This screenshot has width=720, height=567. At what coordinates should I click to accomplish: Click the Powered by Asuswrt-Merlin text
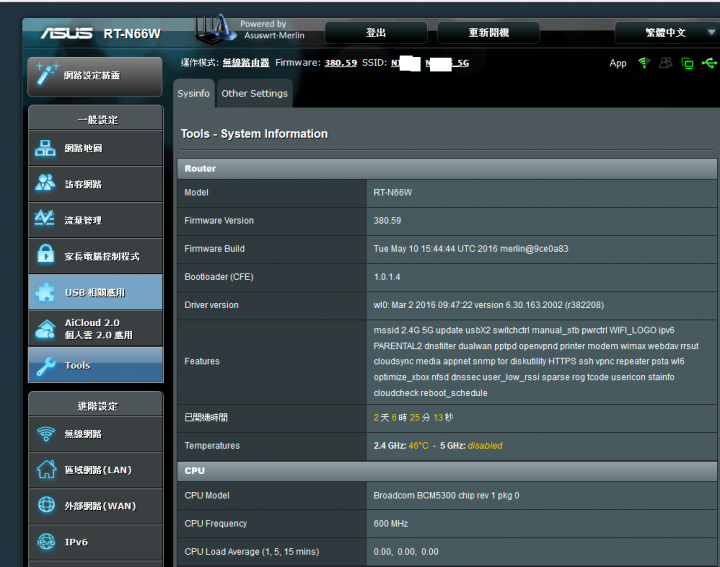272,29
